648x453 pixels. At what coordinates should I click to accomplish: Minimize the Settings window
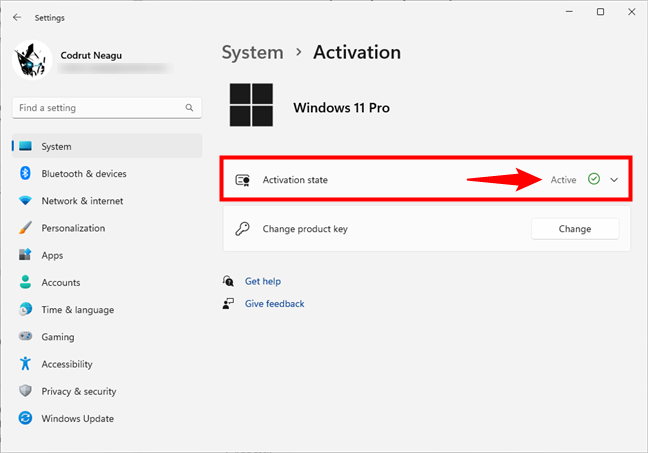pyautogui.click(x=569, y=12)
